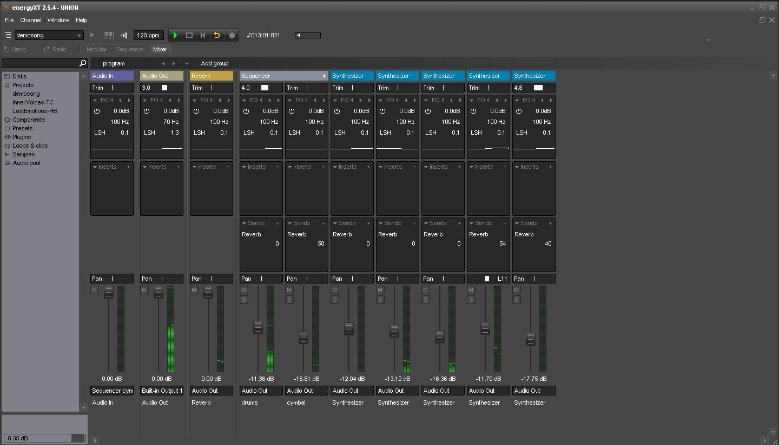Expand Inserts section on Audio Out channel
The image size is (779, 445).
[x=145, y=167]
